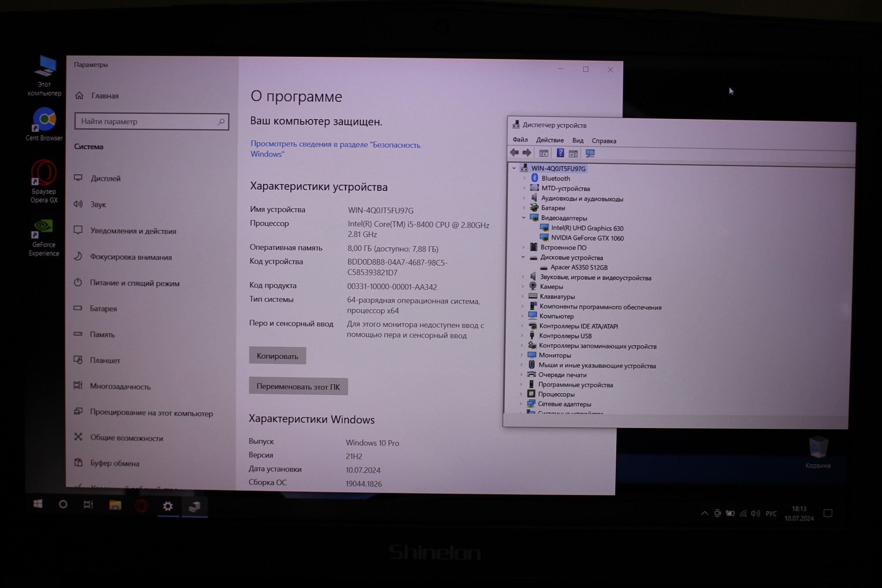
Task: Open the Действие menu
Action: coord(549,140)
